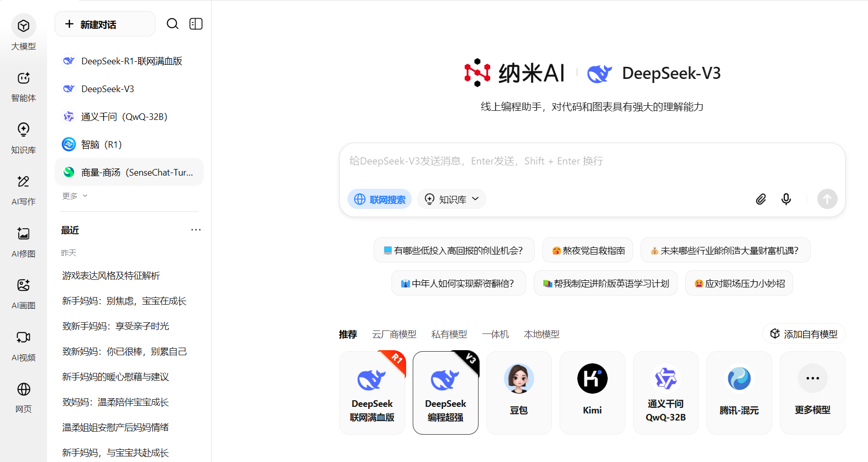Click suggestion 有哪些低投入高回报的创业机会?

click(454, 250)
